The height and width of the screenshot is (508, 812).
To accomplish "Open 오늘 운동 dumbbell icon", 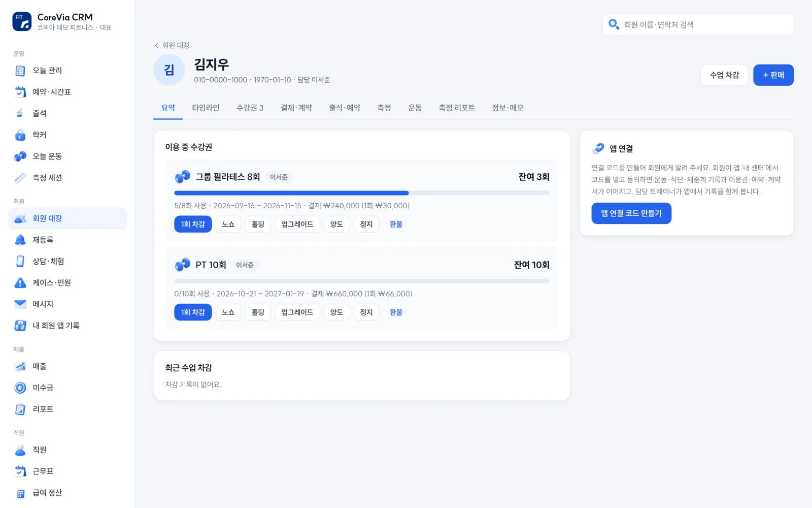I will click(x=20, y=156).
